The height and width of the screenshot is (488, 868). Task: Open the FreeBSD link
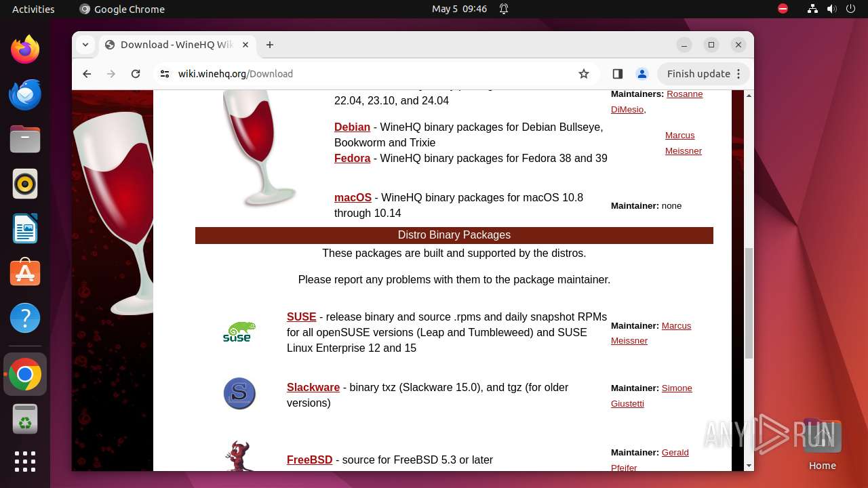(x=309, y=460)
